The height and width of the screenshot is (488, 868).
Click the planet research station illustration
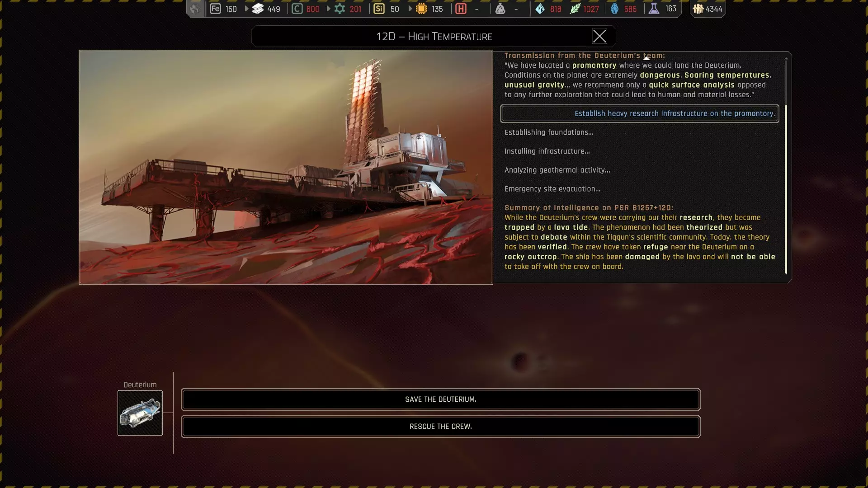(x=286, y=167)
